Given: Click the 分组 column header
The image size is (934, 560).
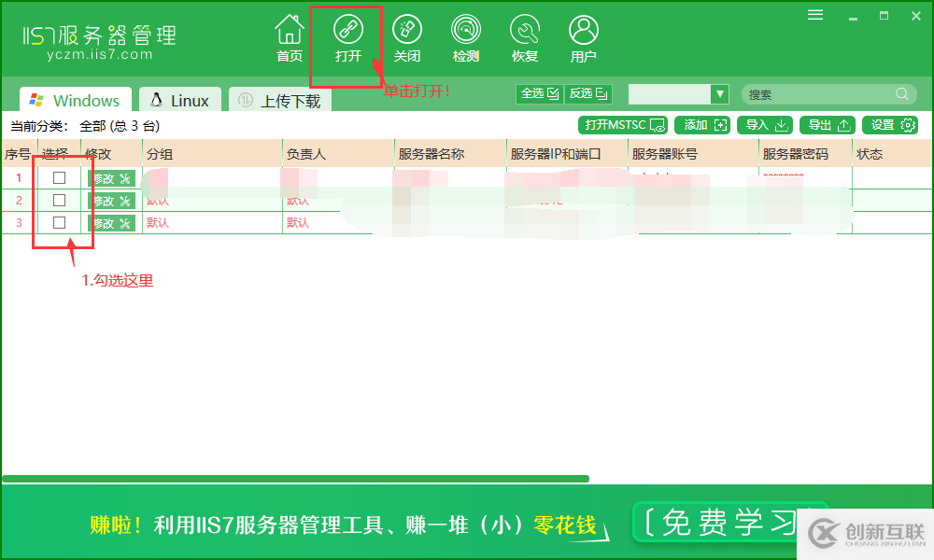Looking at the screenshot, I should [x=212, y=154].
